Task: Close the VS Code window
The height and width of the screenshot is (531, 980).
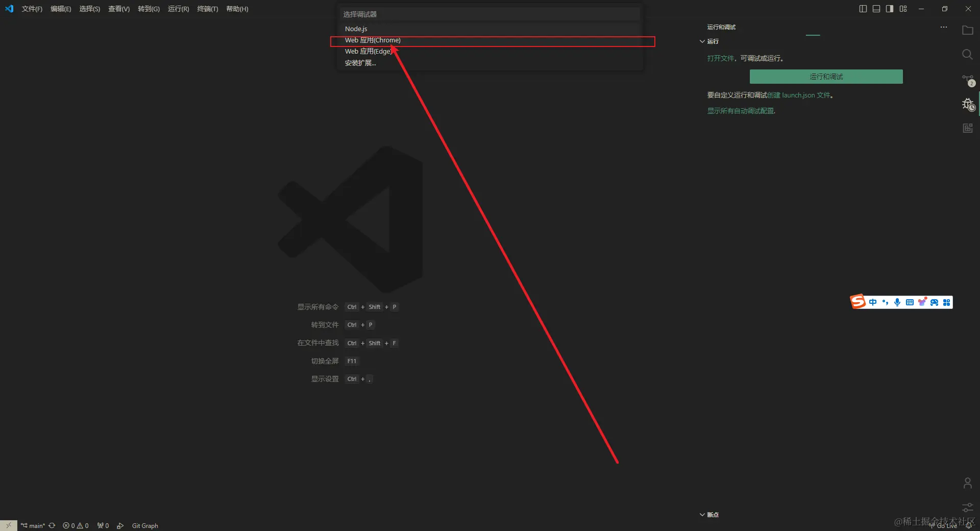Action: [968, 9]
